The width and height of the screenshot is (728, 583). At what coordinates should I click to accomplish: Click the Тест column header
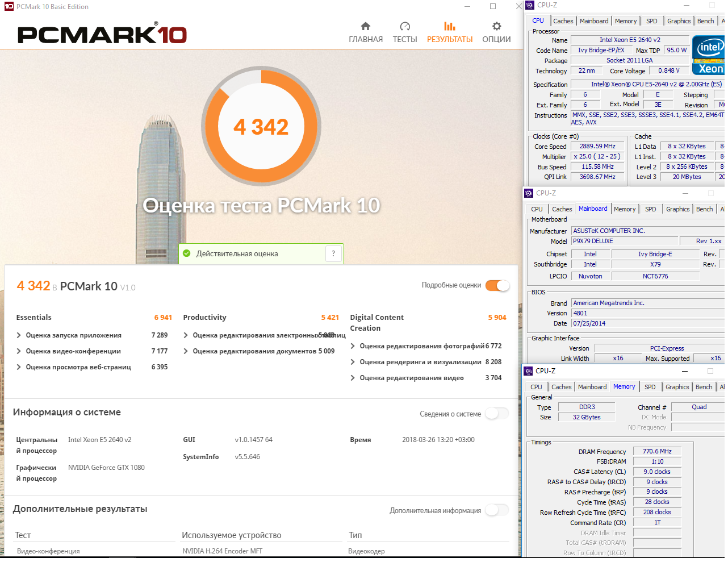(x=23, y=535)
